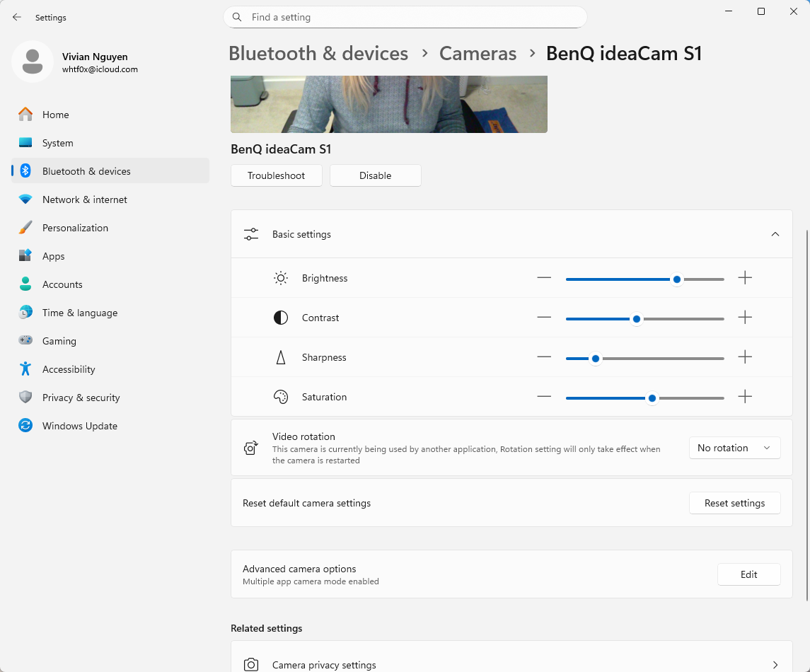
Task: Edit Advanced camera options
Action: coord(748,574)
